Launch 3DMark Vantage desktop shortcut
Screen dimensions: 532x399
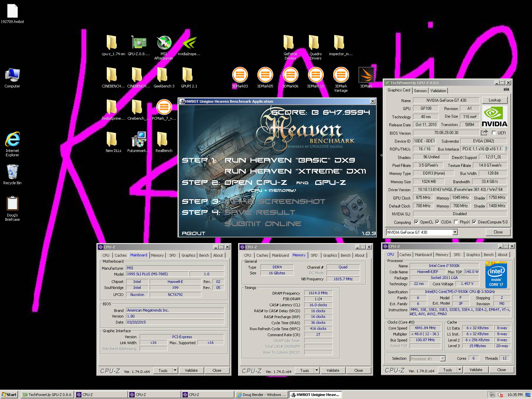coord(341,79)
